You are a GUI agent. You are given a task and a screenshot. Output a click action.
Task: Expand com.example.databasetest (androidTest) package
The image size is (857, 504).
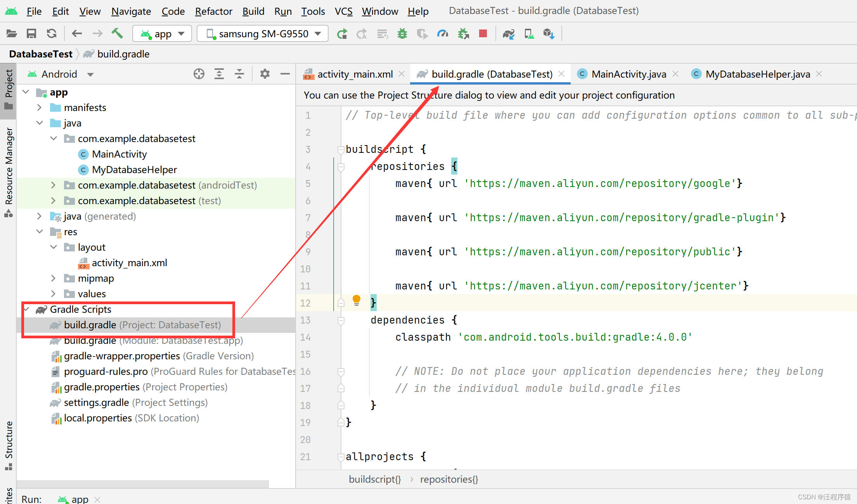click(x=54, y=185)
